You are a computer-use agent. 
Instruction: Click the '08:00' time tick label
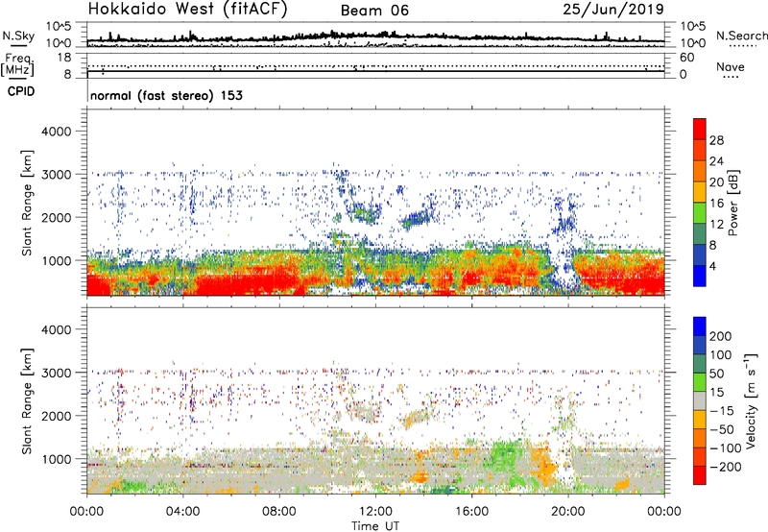(x=279, y=512)
